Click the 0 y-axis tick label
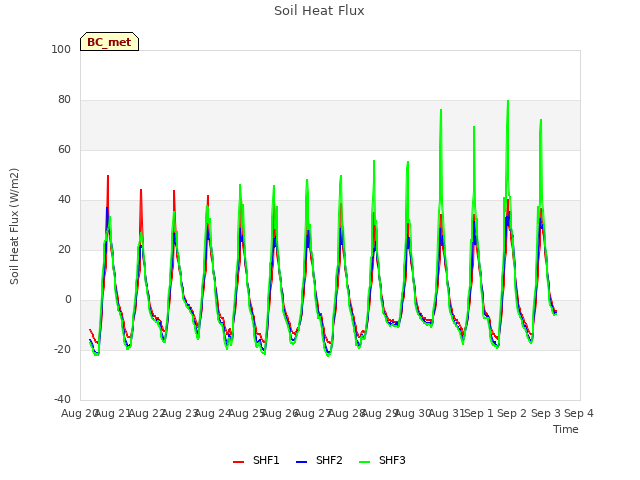 tap(68, 300)
